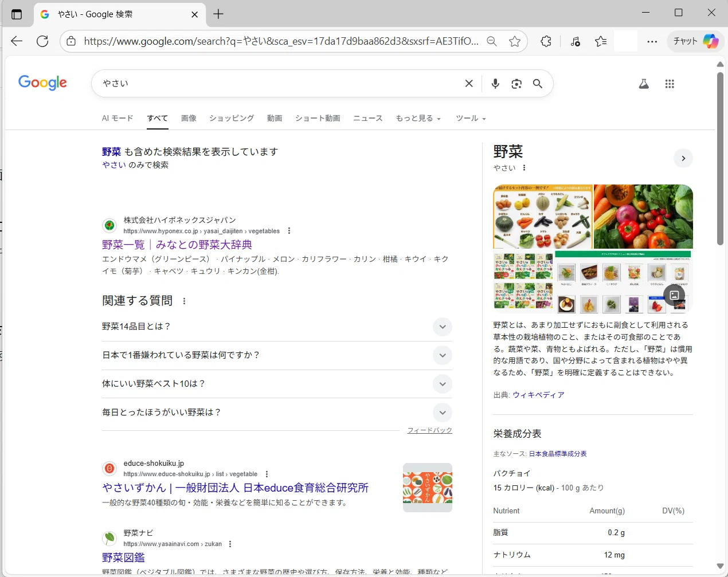Reload the current page
728x577 pixels.
point(42,41)
